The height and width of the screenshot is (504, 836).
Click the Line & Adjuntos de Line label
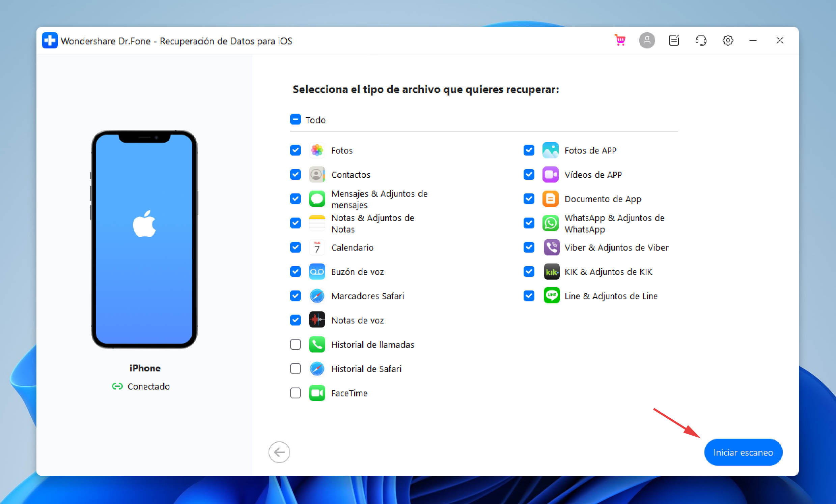coord(611,296)
